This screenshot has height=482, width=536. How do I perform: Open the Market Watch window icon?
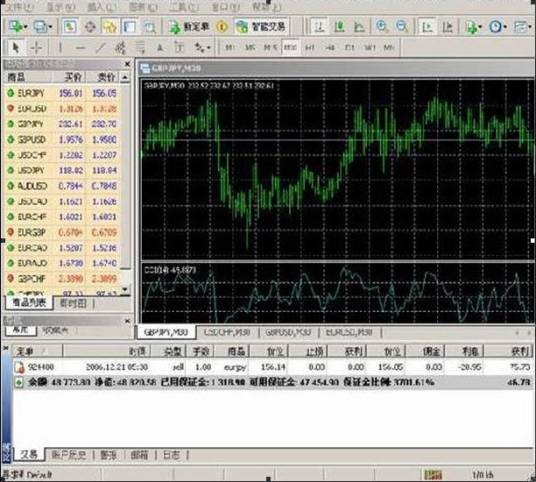point(70,27)
